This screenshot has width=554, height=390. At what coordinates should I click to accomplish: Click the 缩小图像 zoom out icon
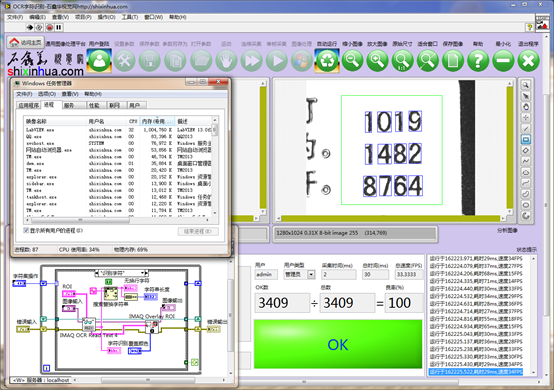click(x=352, y=61)
